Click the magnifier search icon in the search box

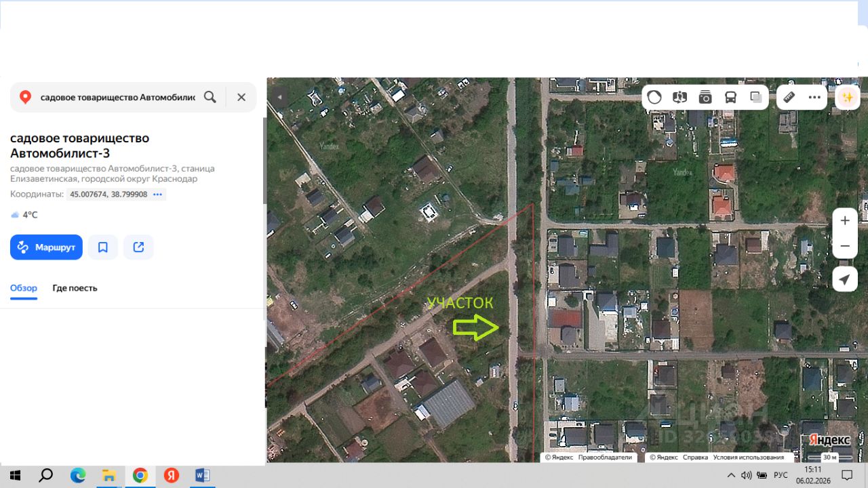tap(210, 97)
